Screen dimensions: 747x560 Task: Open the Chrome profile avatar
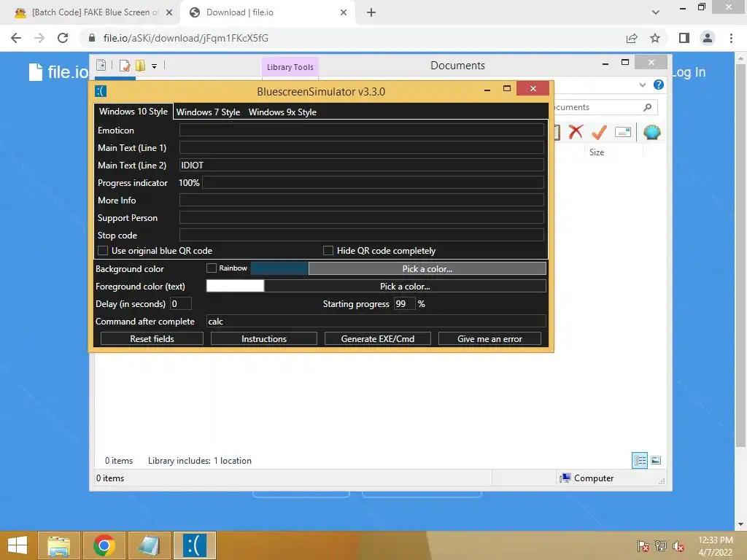click(x=708, y=38)
